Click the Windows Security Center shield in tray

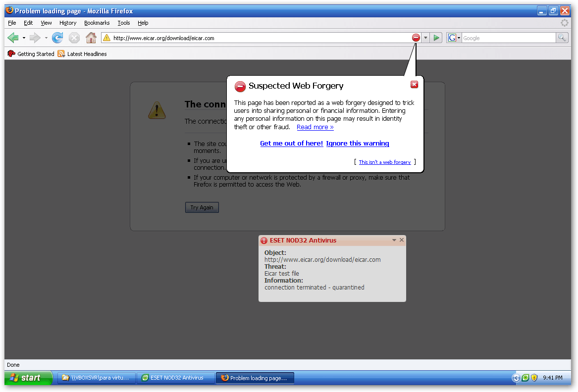[x=534, y=378]
